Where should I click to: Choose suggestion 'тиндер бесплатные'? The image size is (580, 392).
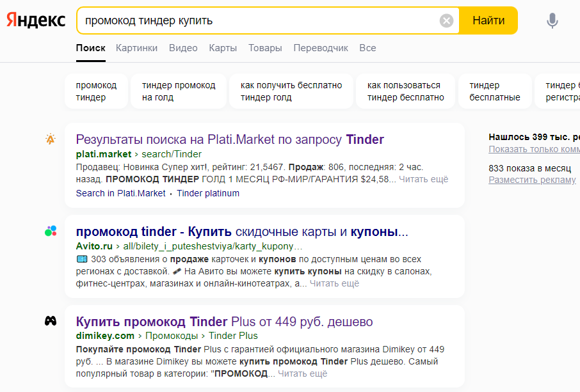tap(495, 91)
